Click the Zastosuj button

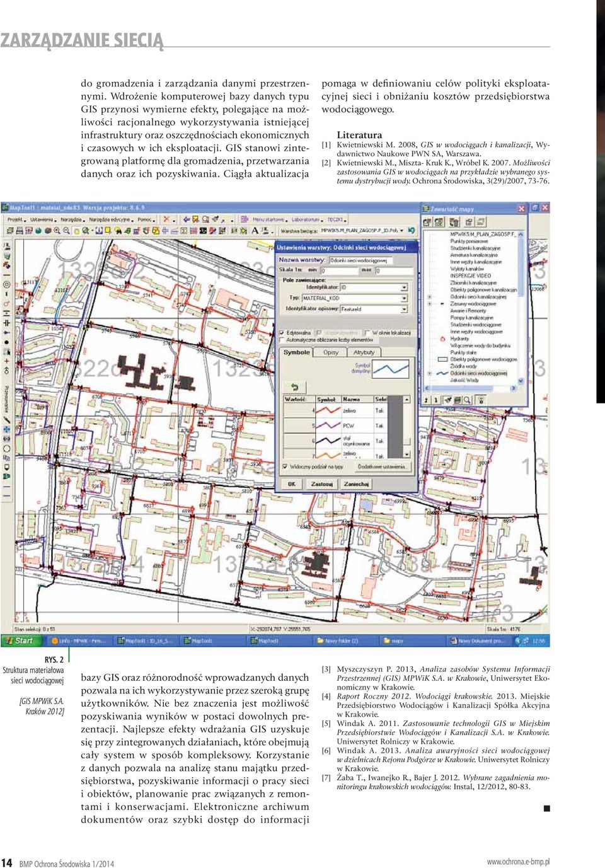[321, 484]
